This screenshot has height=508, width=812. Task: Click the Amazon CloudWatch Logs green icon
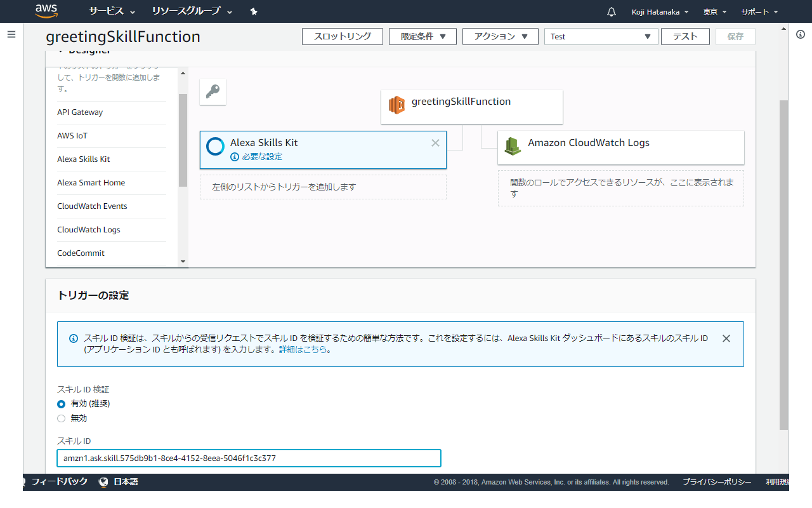[x=513, y=146]
